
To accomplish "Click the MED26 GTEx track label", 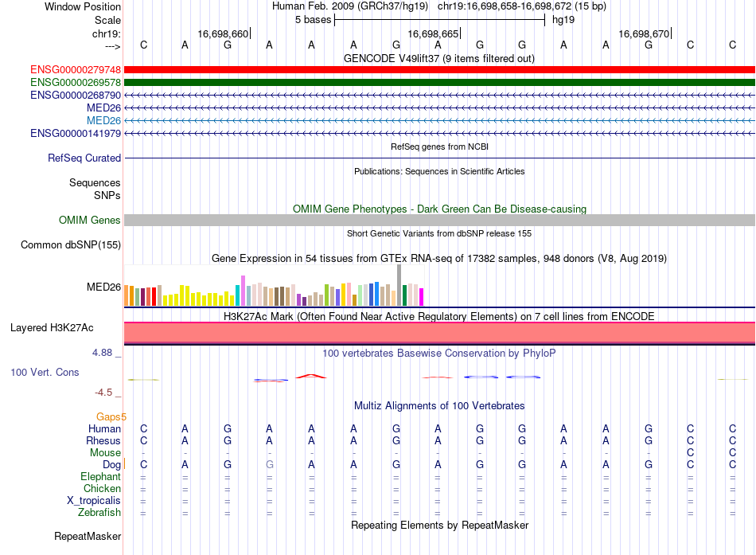I will click(103, 287).
